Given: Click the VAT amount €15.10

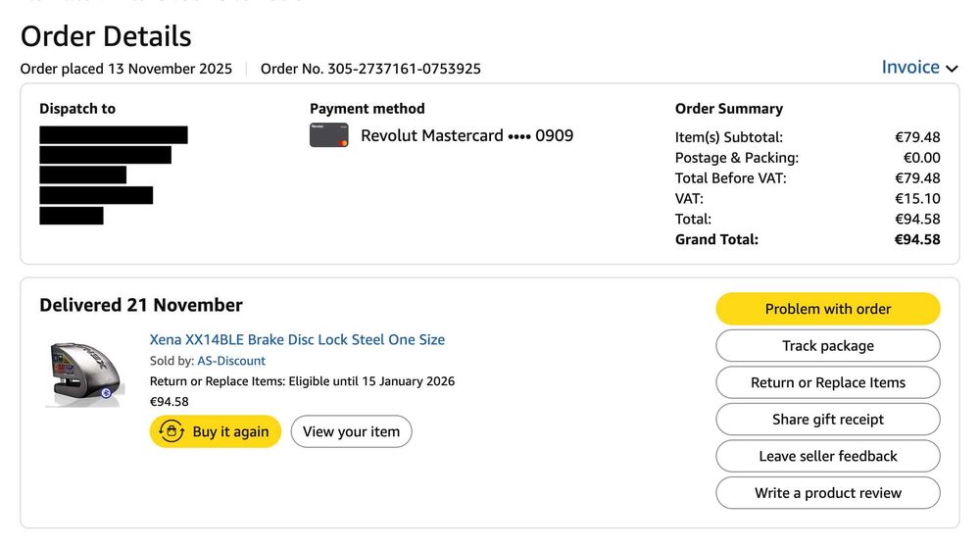Looking at the screenshot, I should tap(918, 198).
